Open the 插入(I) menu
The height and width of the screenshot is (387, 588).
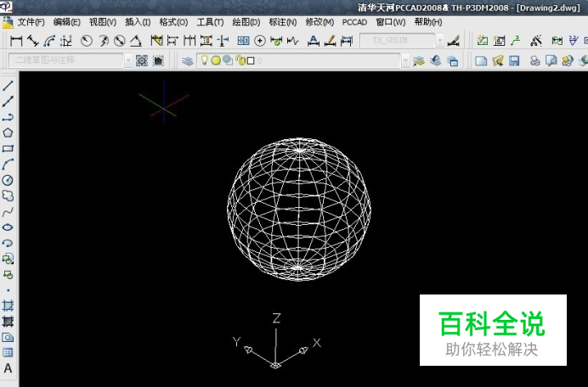pyautogui.click(x=138, y=22)
